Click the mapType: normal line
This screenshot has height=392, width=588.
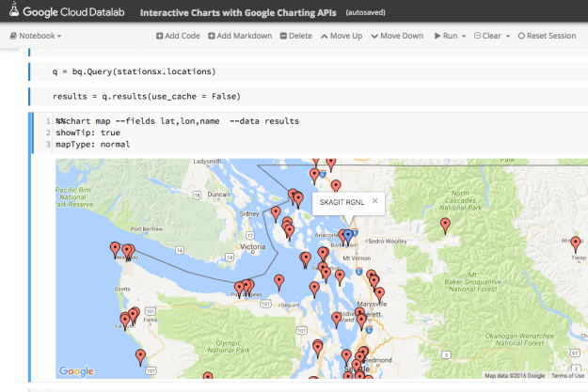point(93,144)
